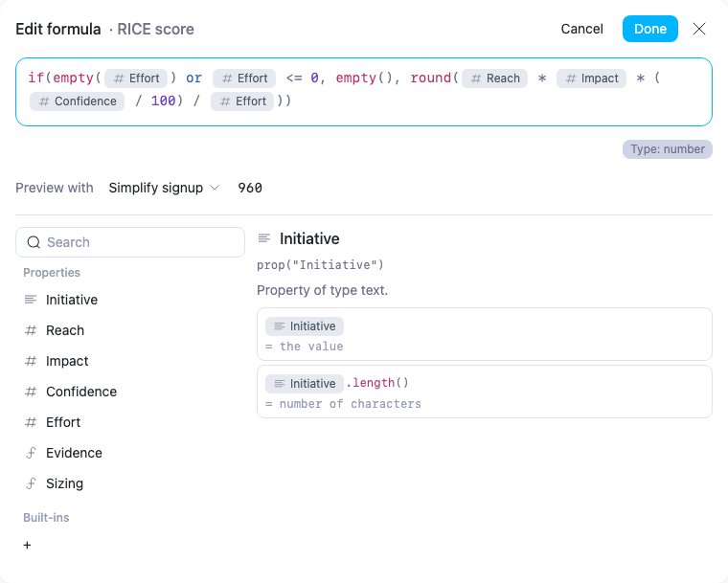The image size is (728, 583).
Task: Click the Properties section label
Action: coord(52,273)
